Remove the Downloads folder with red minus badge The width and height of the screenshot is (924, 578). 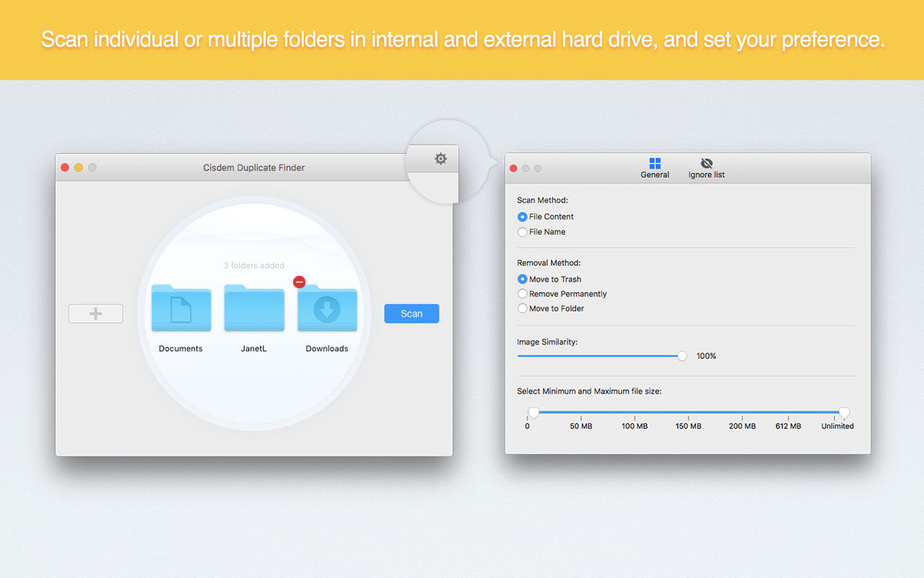coord(300,282)
